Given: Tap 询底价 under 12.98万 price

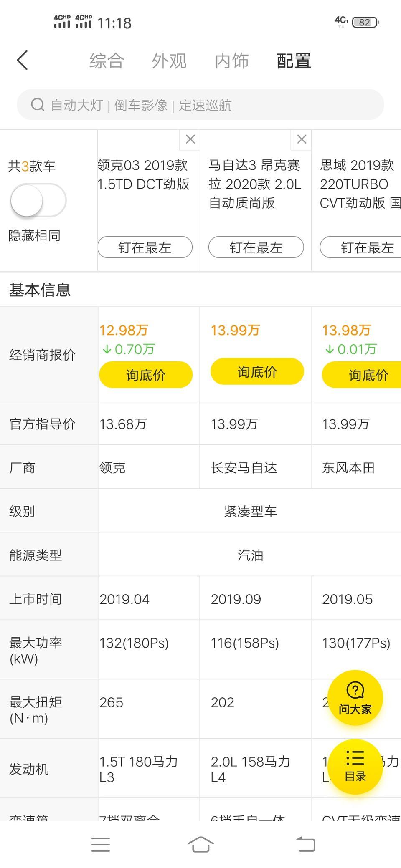Looking at the screenshot, I should coord(146,375).
